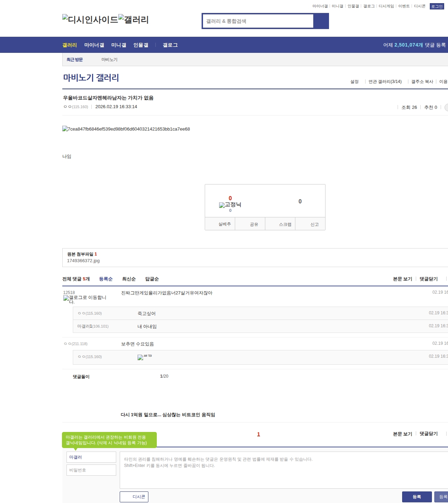The height and width of the screenshot is (503, 448).
Task: Expand the 최근 방문 list
Action: [75, 60]
